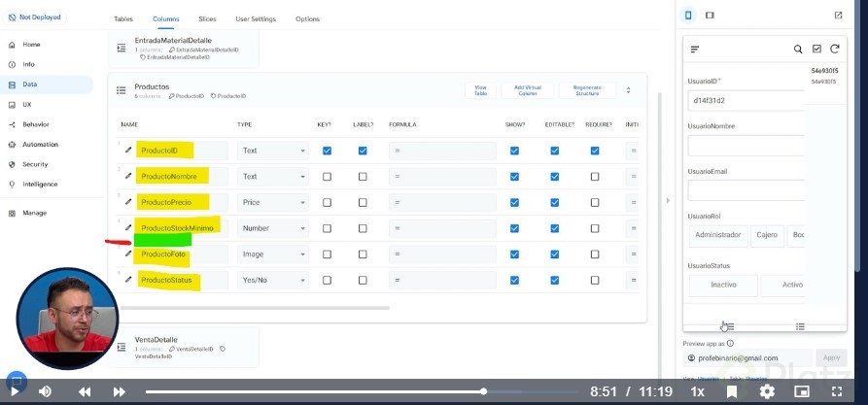Click the View Table button
This screenshot has height=405, width=868.
480,90
